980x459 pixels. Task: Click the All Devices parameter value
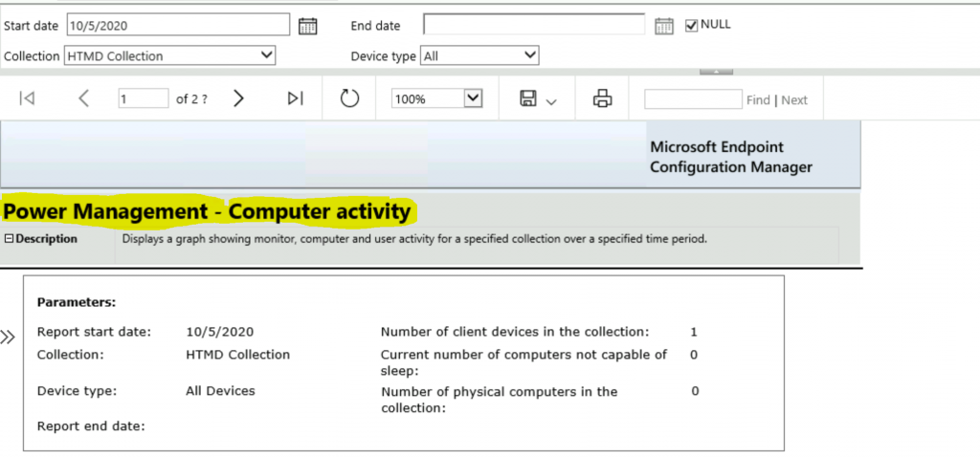click(221, 391)
